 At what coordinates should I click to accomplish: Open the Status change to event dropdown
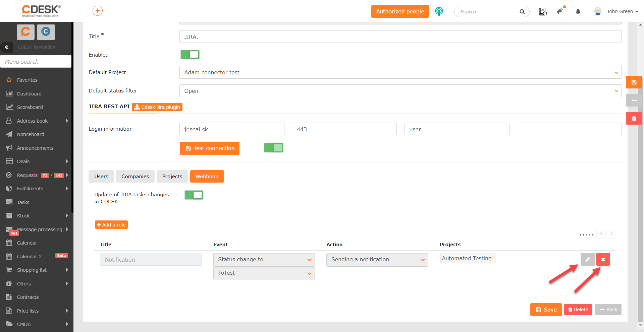pos(264,260)
